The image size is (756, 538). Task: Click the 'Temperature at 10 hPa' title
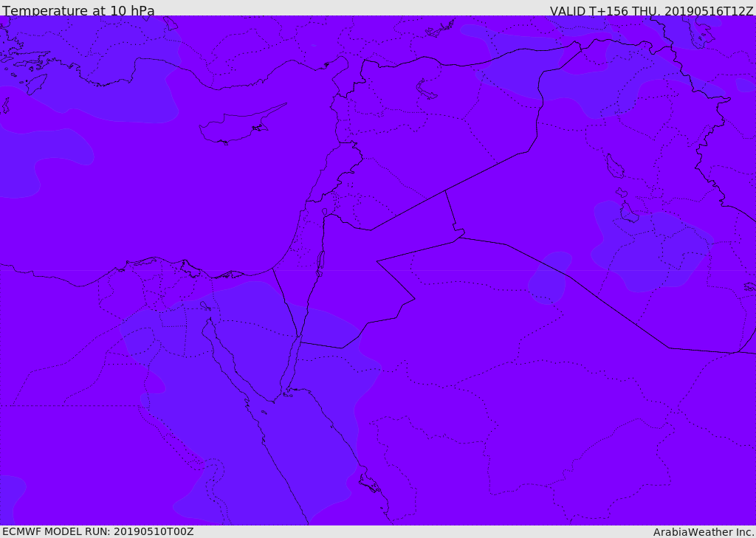pyautogui.click(x=78, y=10)
